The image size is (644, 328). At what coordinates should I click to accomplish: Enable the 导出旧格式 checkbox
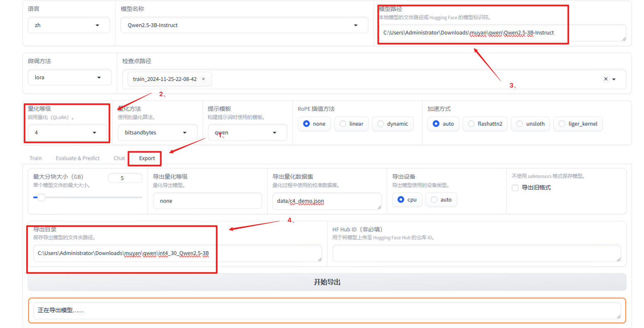515,188
